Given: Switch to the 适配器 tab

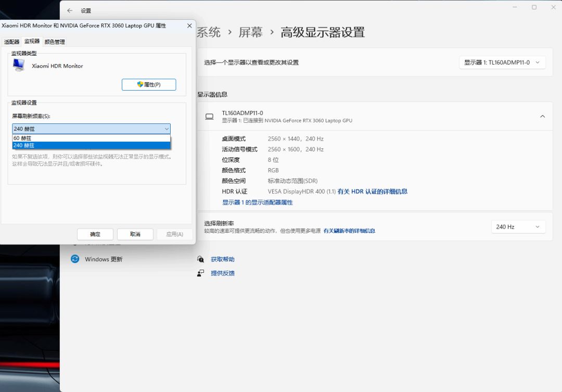Looking at the screenshot, I should point(11,42).
